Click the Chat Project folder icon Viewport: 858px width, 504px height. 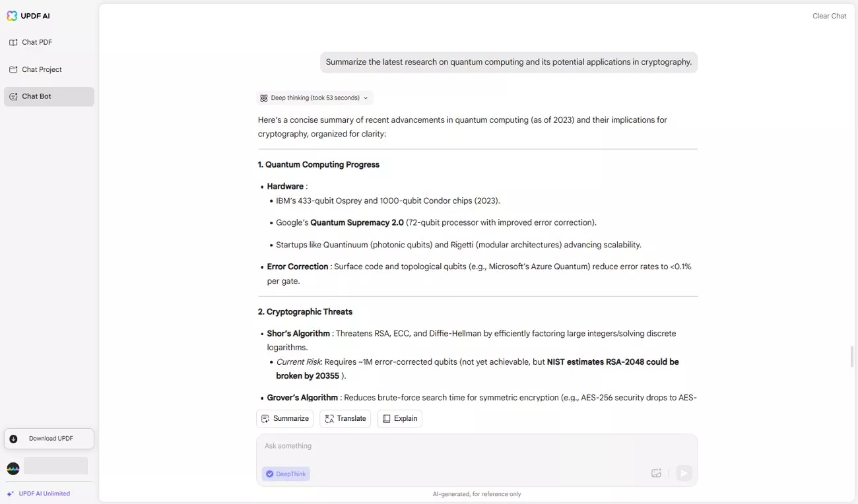(13, 69)
